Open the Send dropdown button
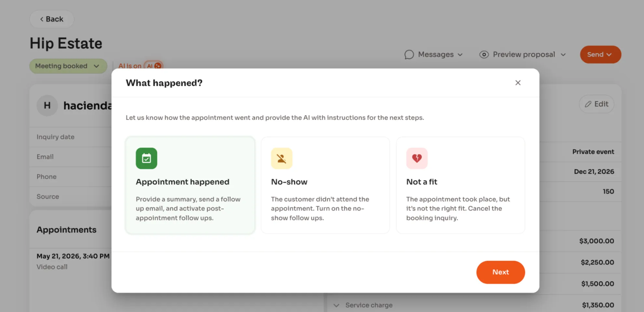This screenshot has height=312, width=644. click(x=600, y=54)
